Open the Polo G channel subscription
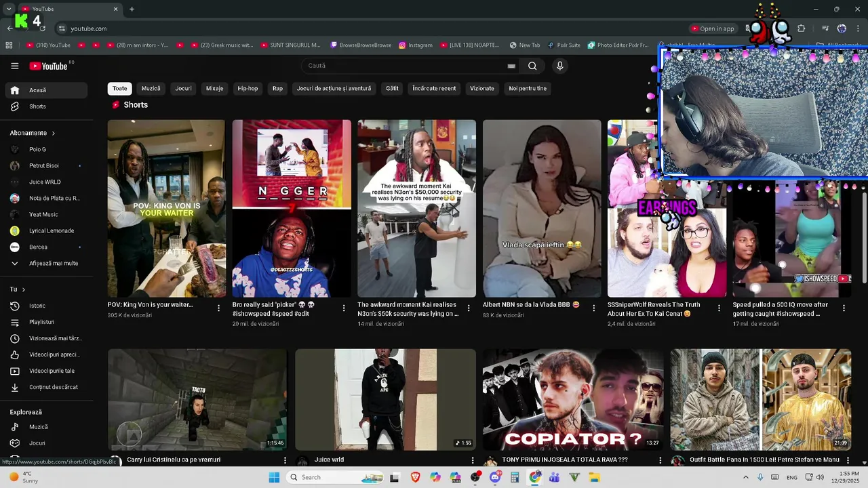The height and width of the screenshot is (488, 868). pyautogui.click(x=46, y=149)
